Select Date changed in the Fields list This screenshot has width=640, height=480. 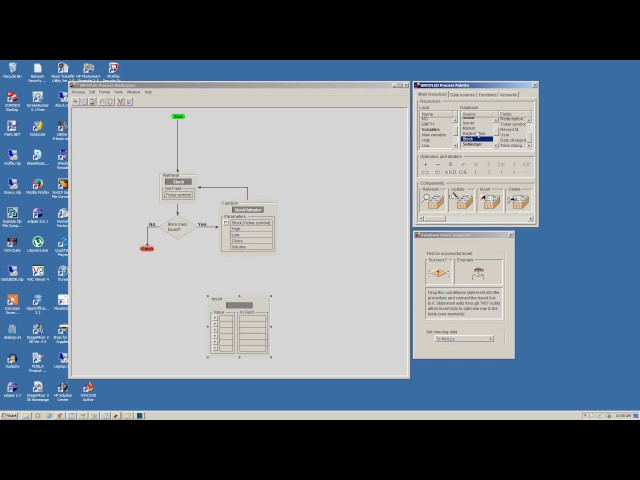(x=513, y=140)
